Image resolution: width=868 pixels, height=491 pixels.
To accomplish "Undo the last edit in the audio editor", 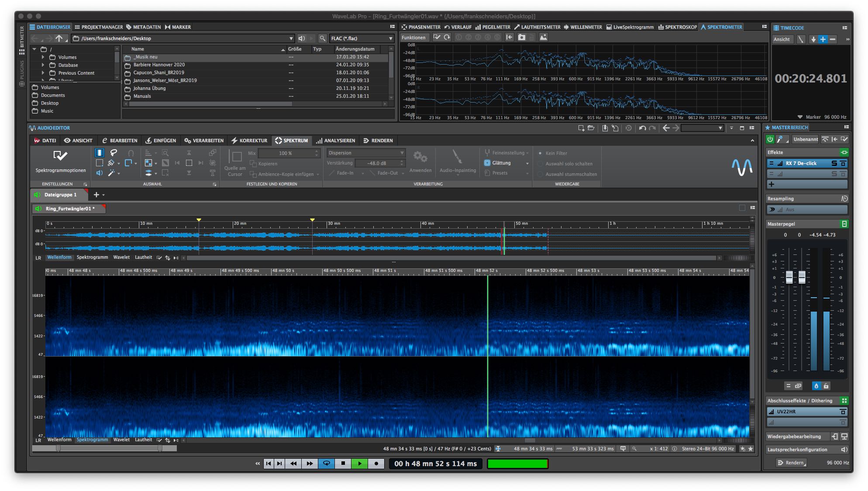I will 642,128.
